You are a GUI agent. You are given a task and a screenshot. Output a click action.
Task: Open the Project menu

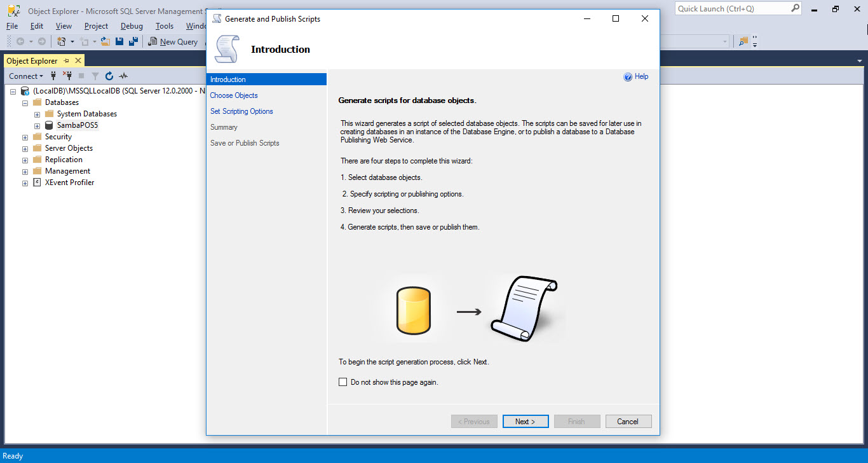96,26
